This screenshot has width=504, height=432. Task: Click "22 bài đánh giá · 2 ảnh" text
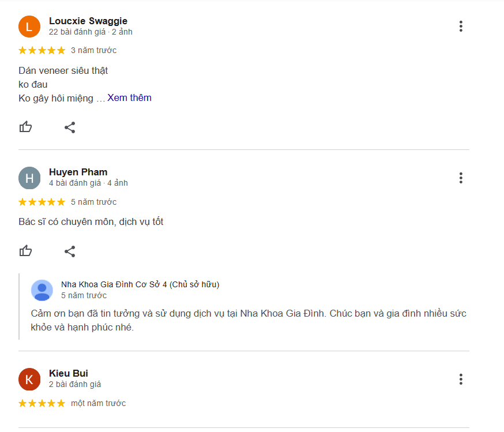(91, 32)
